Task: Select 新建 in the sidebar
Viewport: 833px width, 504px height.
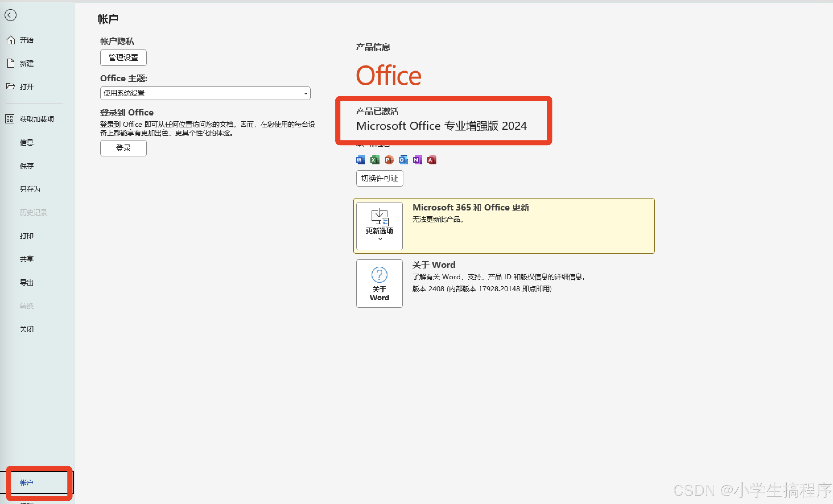Action: pos(26,63)
